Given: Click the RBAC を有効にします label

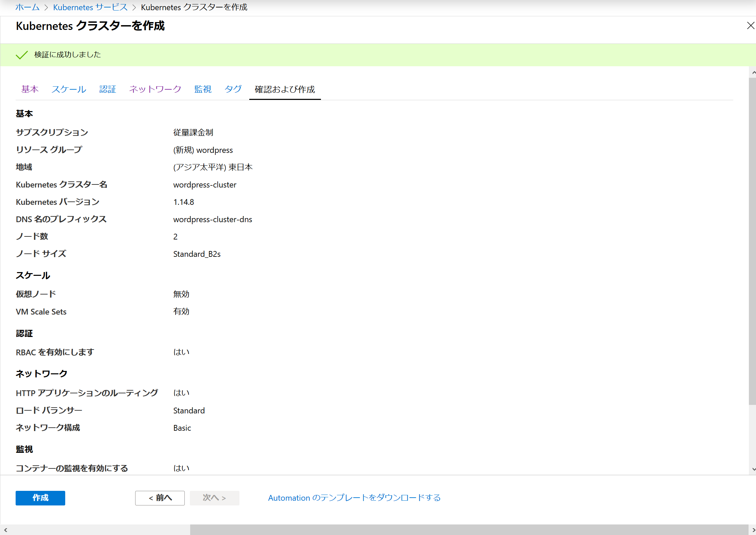Looking at the screenshot, I should click(x=55, y=352).
